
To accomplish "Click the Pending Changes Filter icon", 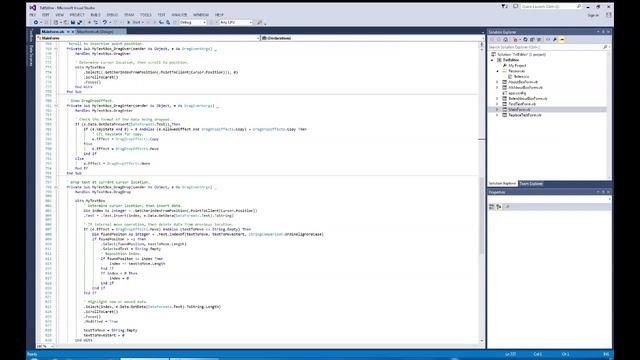I will click(x=516, y=40).
